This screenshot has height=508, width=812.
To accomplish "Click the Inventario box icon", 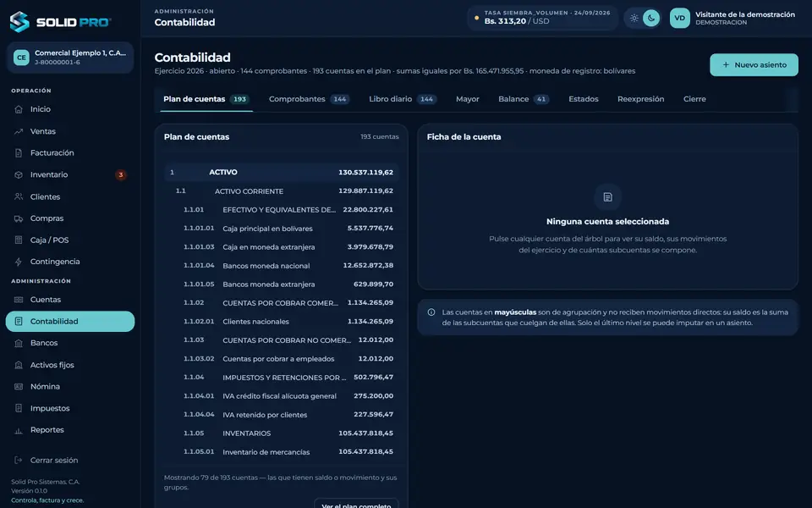I will pos(19,174).
